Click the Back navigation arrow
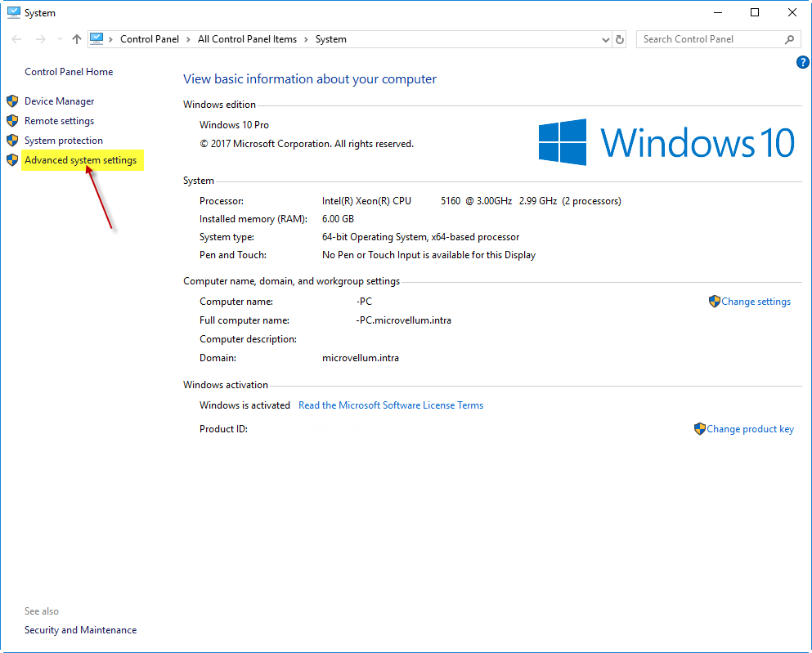 (16, 39)
